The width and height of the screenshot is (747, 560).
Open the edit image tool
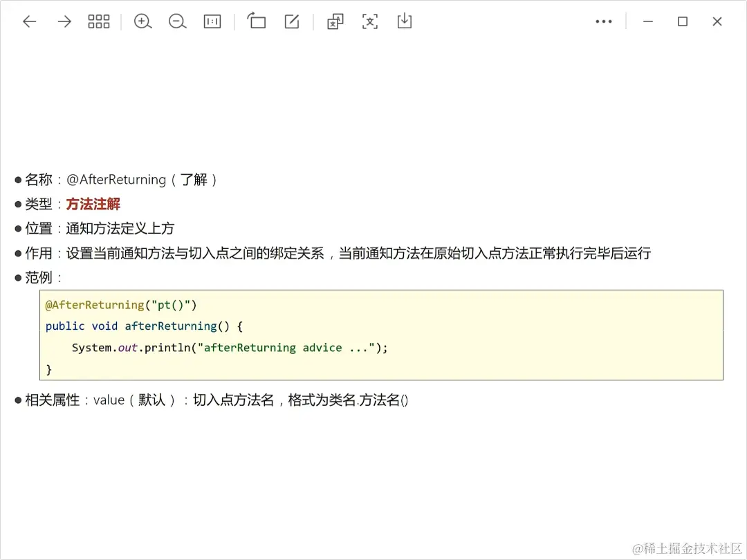click(292, 21)
